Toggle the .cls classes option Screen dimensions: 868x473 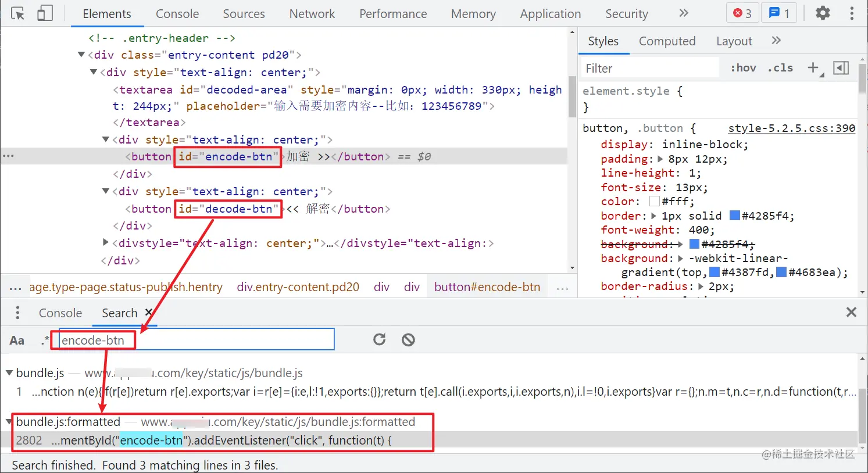(780, 68)
